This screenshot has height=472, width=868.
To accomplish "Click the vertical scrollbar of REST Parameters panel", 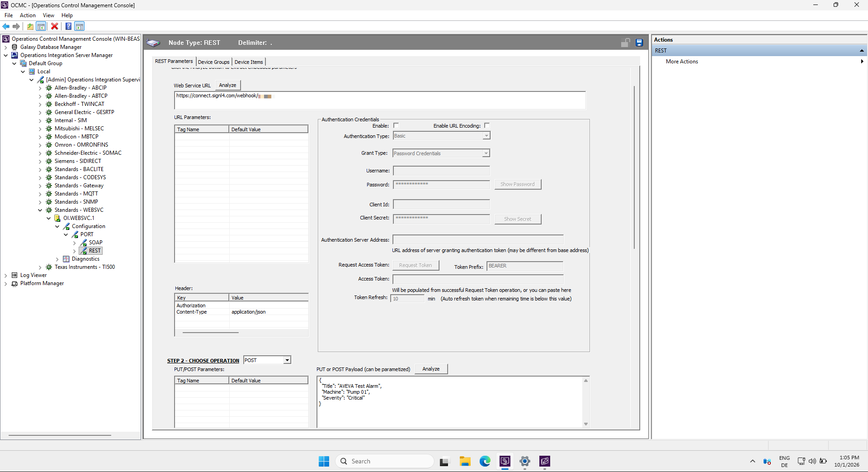I will click(x=634, y=167).
